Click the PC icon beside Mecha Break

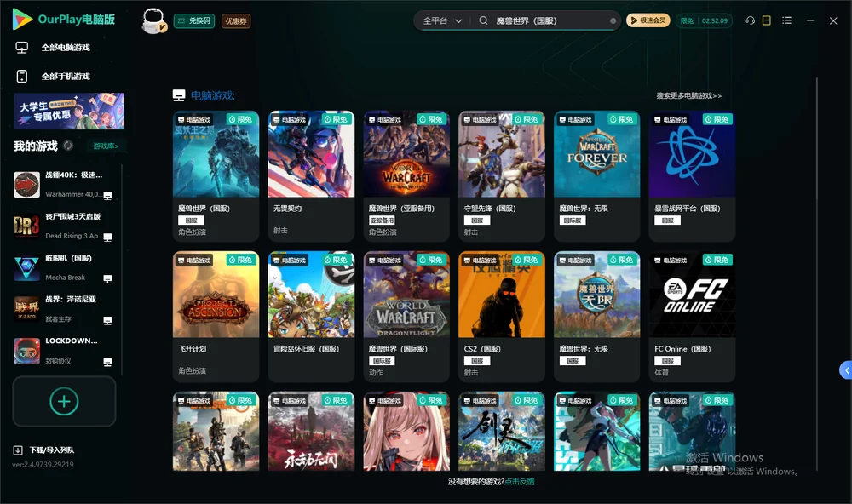[x=108, y=279]
